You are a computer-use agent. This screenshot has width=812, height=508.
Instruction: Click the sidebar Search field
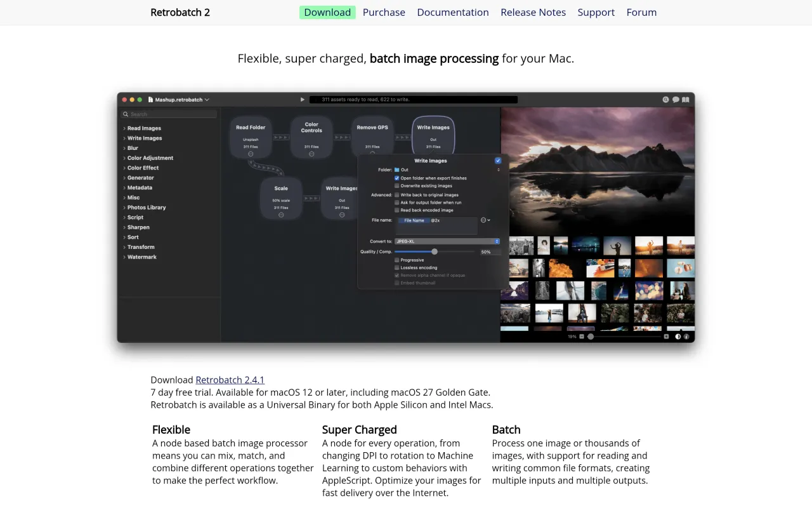169,114
